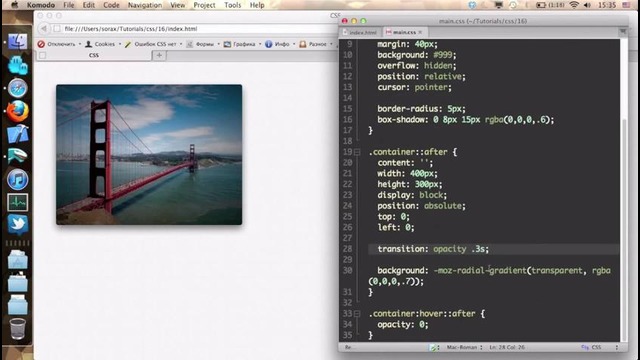The image size is (640, 360).
Task: Click the syntax check status icon
Action: click(433, 347)
